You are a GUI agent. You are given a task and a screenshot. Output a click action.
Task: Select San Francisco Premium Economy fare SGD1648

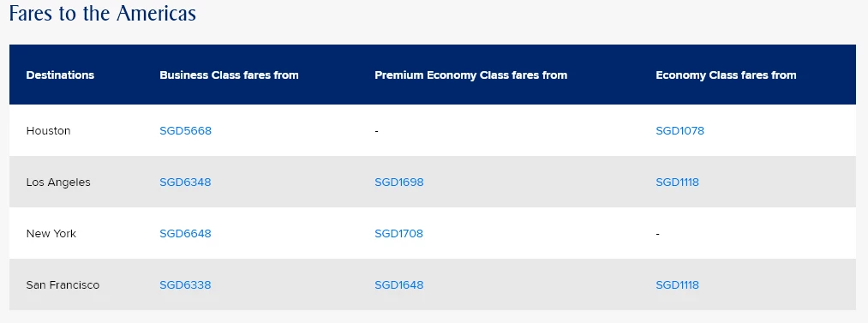click(399, 285)
